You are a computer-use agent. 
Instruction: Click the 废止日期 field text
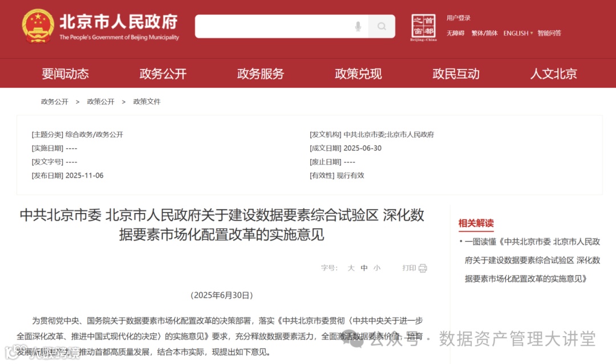333,162
